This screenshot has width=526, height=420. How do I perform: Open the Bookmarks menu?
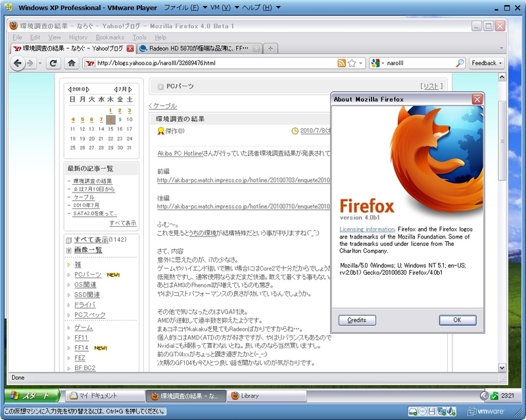pos(110,37)
